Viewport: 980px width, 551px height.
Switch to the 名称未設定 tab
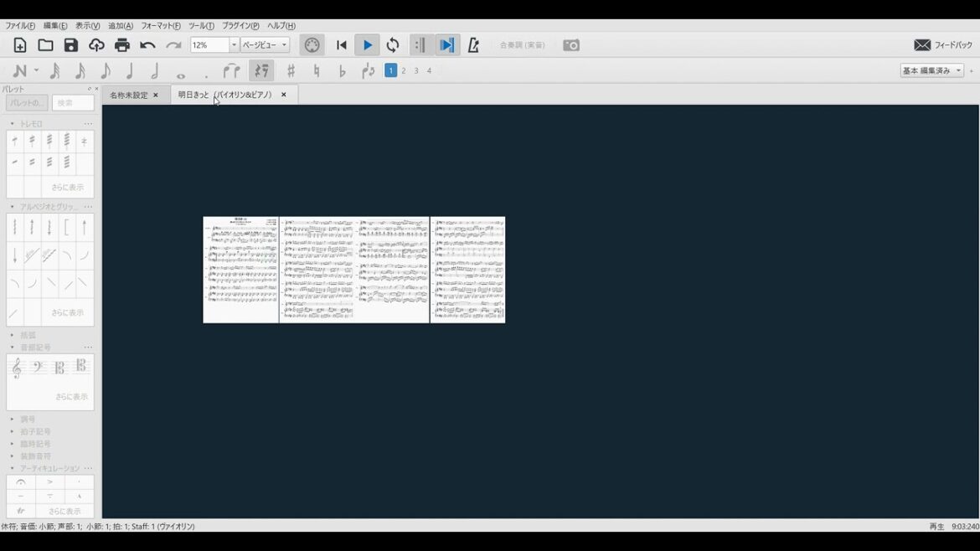point(128,95)
